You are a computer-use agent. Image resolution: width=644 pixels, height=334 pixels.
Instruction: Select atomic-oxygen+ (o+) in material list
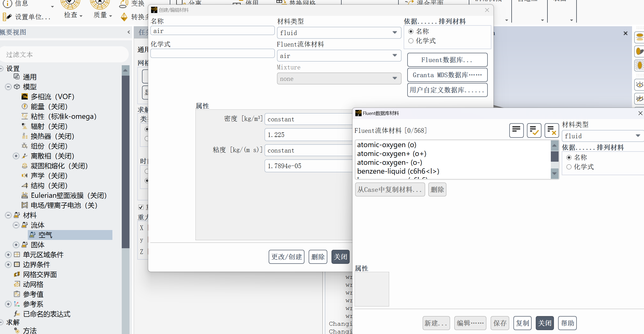[392, 154]
